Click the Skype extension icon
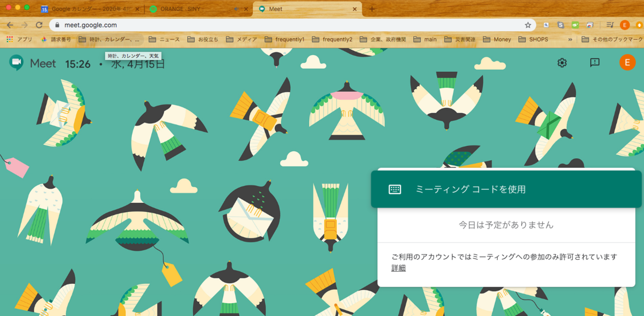Image resolution: width=644 pixels, height=316 pixels. coord(561,25)
